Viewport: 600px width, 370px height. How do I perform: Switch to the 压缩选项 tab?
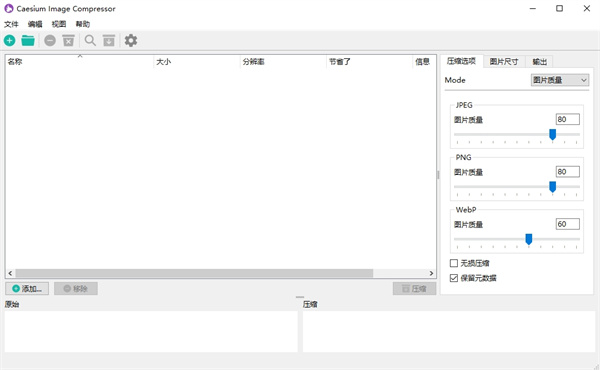click(x=461, y=61)
